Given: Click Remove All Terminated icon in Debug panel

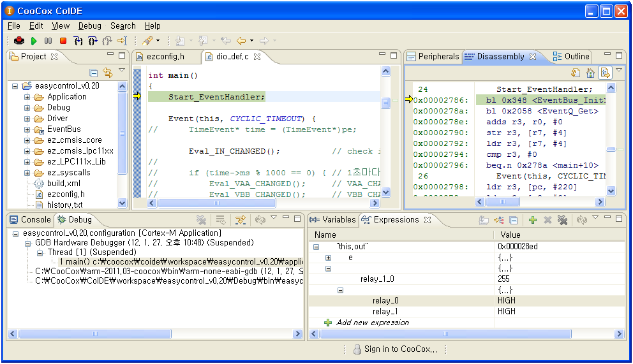Looking at the screenshot, I should coord(201,220).
